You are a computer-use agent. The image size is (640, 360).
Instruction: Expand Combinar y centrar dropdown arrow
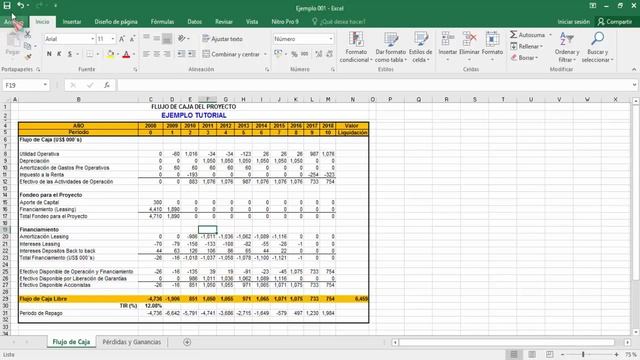265,54
